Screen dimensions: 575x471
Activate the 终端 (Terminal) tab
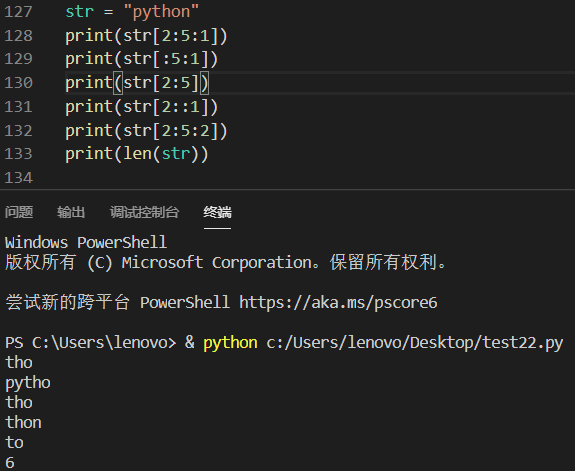217,212
